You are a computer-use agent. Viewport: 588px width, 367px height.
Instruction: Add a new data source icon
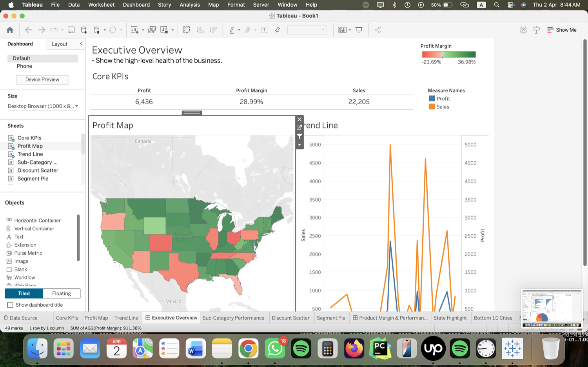click(x=84, y=30)
